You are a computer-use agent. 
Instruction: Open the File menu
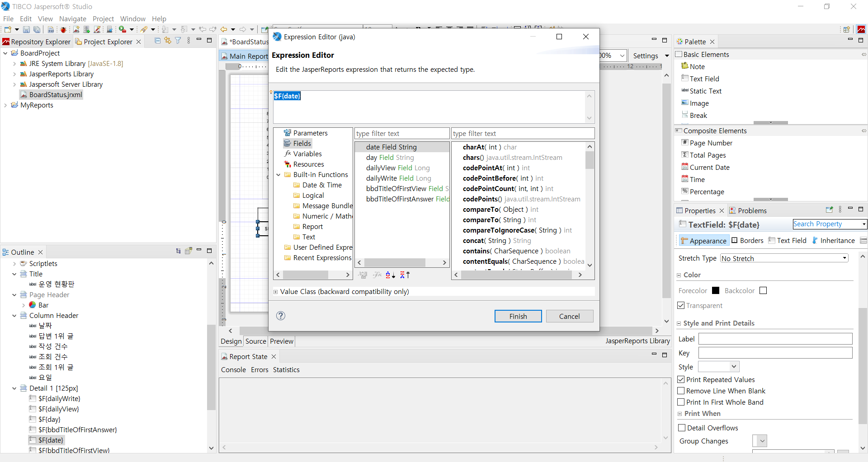(x=8, y=19)
